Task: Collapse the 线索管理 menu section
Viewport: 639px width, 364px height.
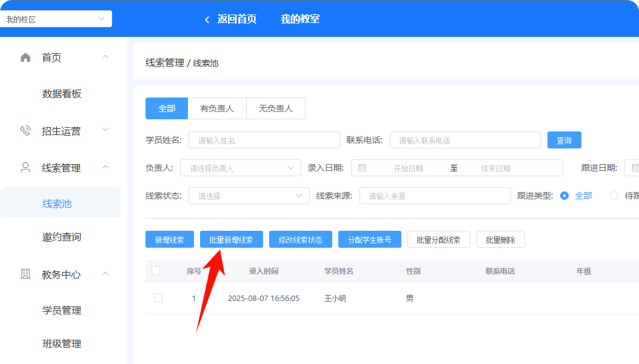Action: [105, 167]
